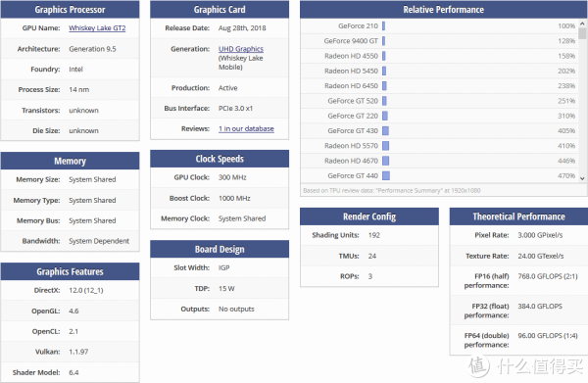The height and width of the screenshot is (383, 588).
Task: Click the '3.000 GPixel/s' pixel rate value
Action: (x=540, y=235)
